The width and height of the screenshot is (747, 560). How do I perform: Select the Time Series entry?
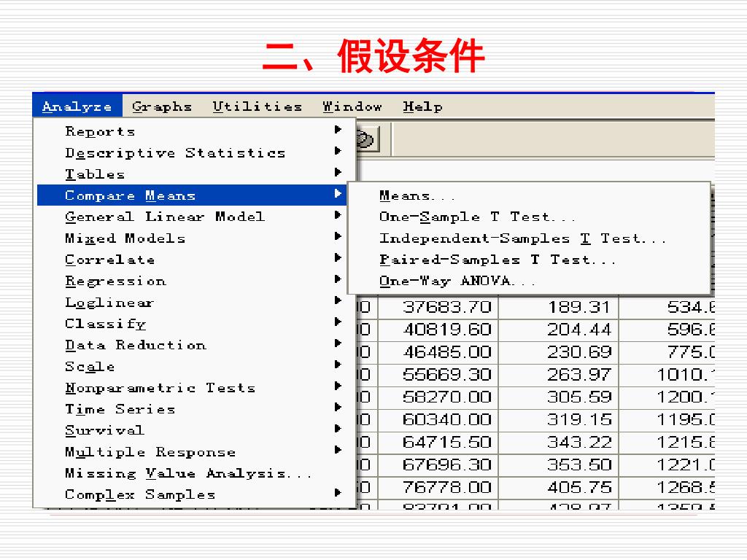(190, 409)
